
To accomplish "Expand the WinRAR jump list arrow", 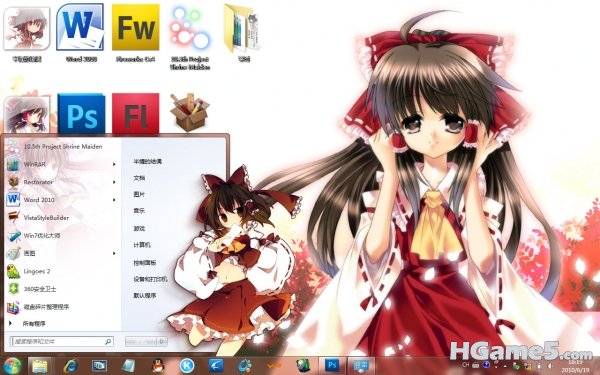I will [x=114, y=164].
